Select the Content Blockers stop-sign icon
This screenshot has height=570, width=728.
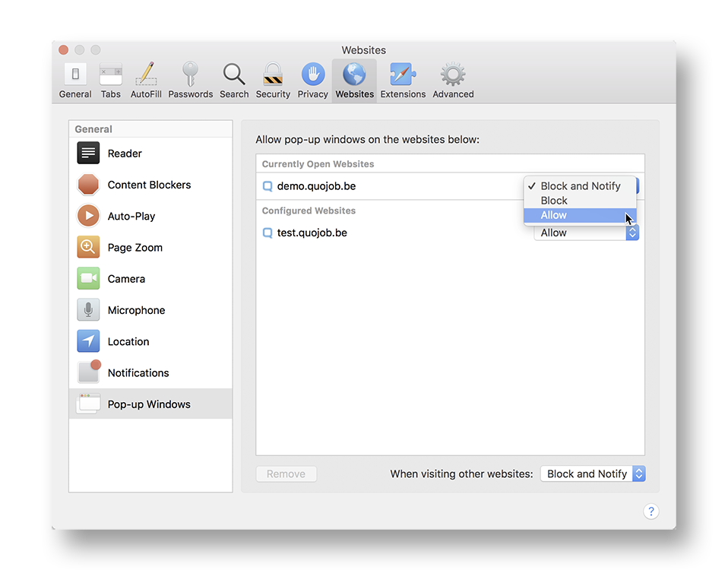pyautogui.click(x=88, y=185)
